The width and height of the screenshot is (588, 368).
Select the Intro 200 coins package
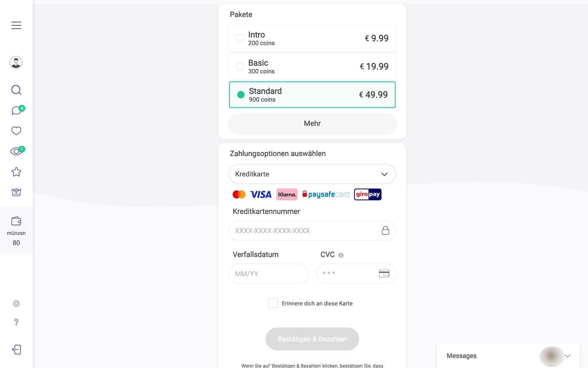312,38
